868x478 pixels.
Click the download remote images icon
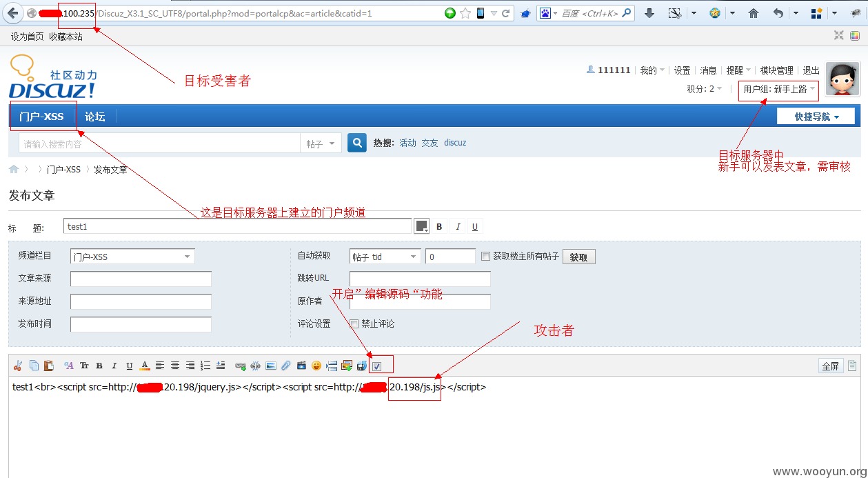[x=347, y=366]
